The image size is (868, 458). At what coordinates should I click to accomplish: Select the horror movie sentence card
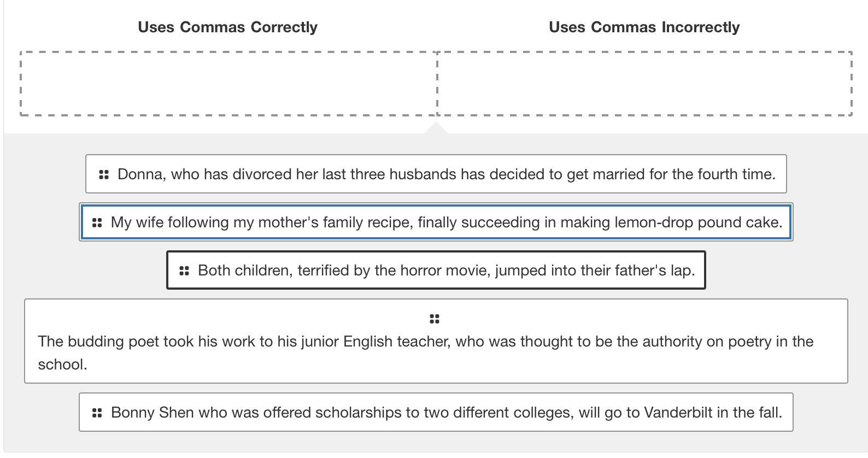[x=446, y=271]
